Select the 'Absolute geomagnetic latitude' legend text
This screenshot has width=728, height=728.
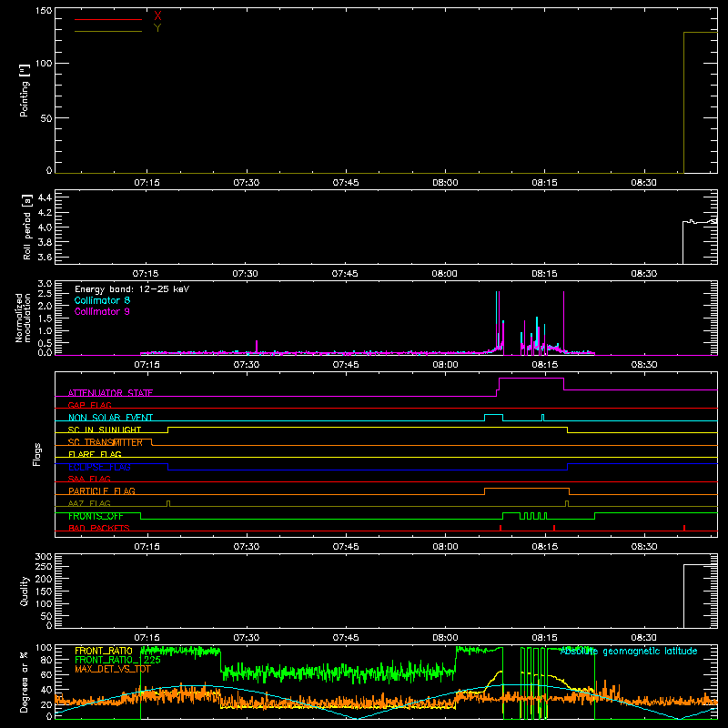coord(629,651)
